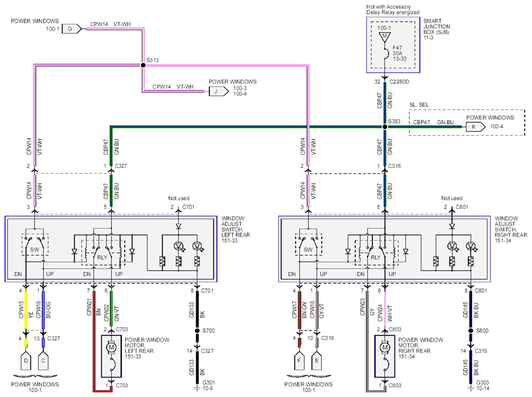532x397 pixels.
Task: Click the "WH-VT" wire color label
Action: [x=390, y=314]
